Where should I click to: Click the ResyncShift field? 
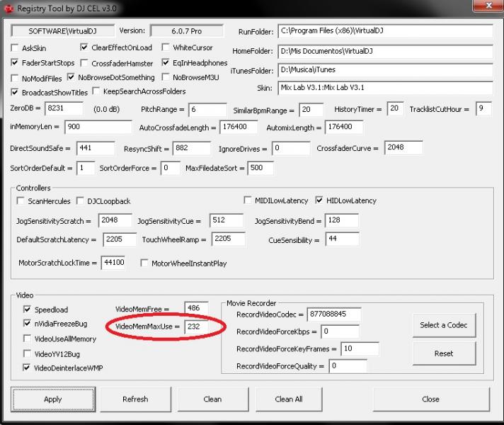click(x=192, y=148)
